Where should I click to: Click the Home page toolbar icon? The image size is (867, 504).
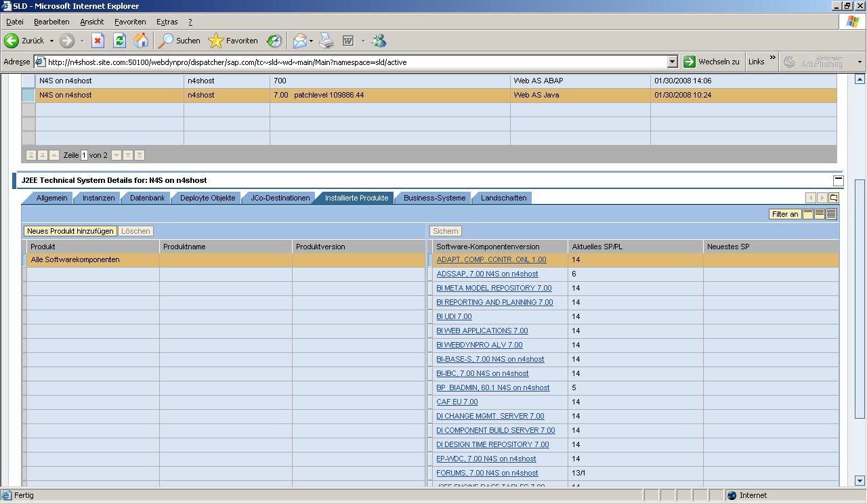point(141,41)
